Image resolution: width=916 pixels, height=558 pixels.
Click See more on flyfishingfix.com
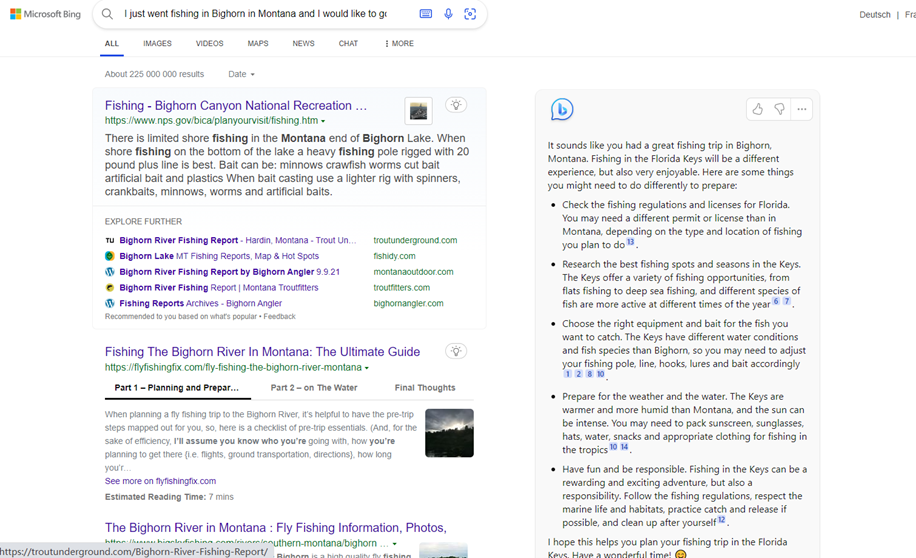pos(160,481)
